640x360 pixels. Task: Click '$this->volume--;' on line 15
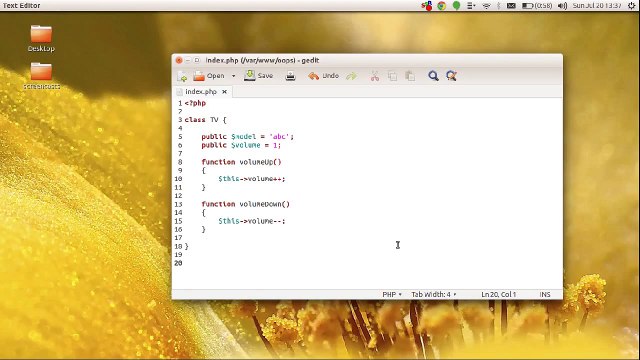click(x=252, y=221)
